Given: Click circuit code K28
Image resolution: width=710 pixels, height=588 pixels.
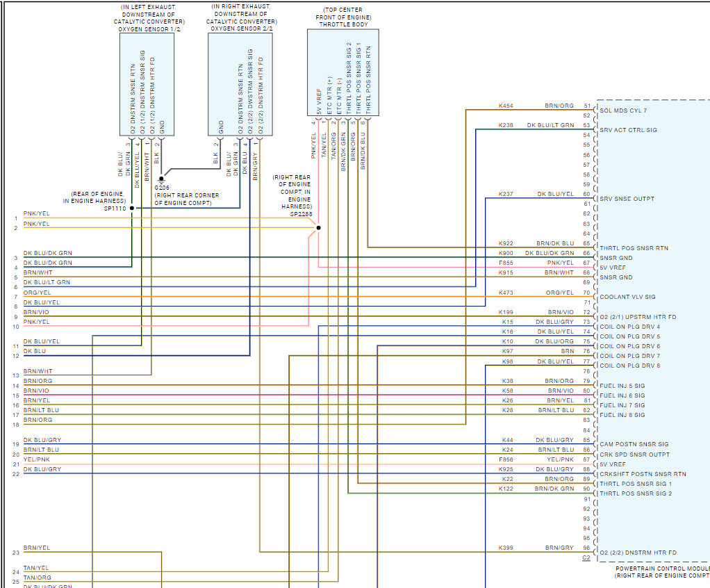Looking at the screenshot, I should point(508,410).
